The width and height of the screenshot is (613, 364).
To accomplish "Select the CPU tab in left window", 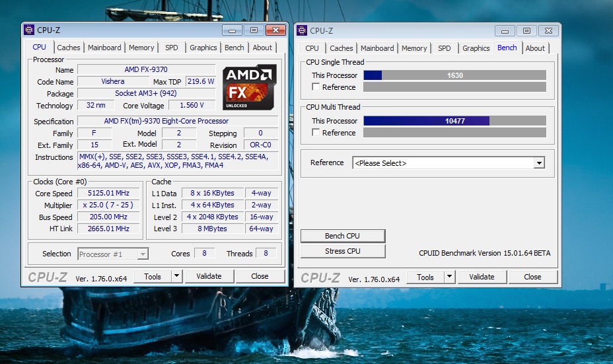I will pyautogui.click(x=39, y=47).
